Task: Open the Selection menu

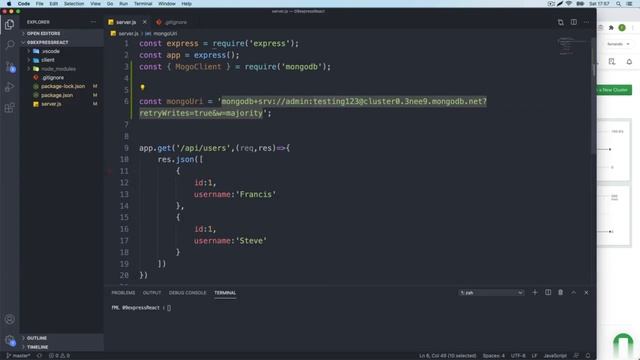Action: tap(74, 4)
